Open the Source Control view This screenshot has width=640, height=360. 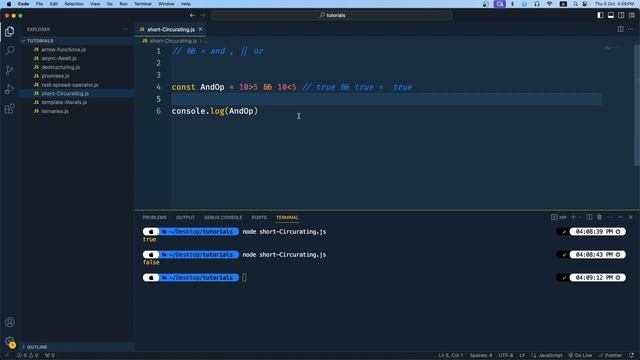[9, 70]
